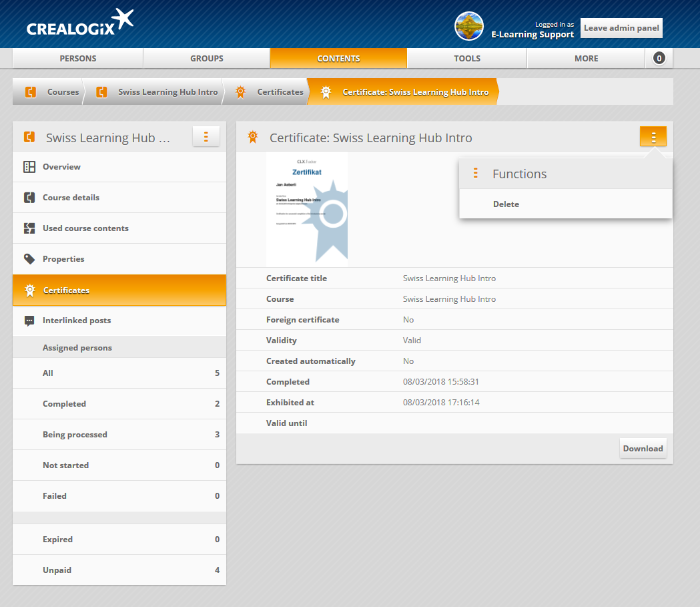Select the CONTENTS tab
This screenshot has height=607, width=700.
[338, 59]
